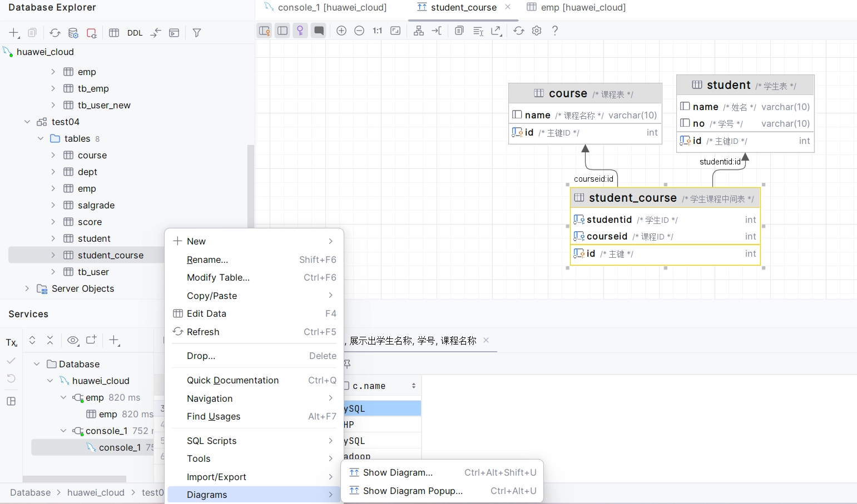The width and height of the screenshot is (857, 504).
Task: Click the Services panel horizontal scrollbar
Action: (x=75, y=478)
